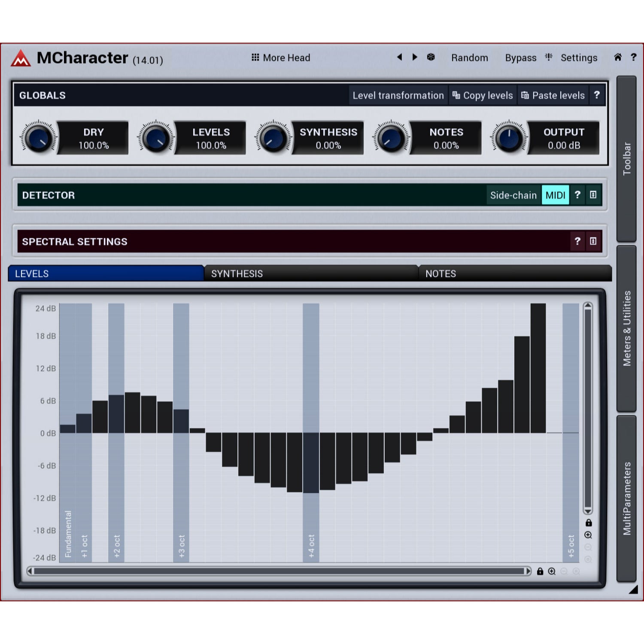The width and height of the screenshot is (644, 644).
Task: Switch to the SYNTHESIS tab
Action: [311, 273]
